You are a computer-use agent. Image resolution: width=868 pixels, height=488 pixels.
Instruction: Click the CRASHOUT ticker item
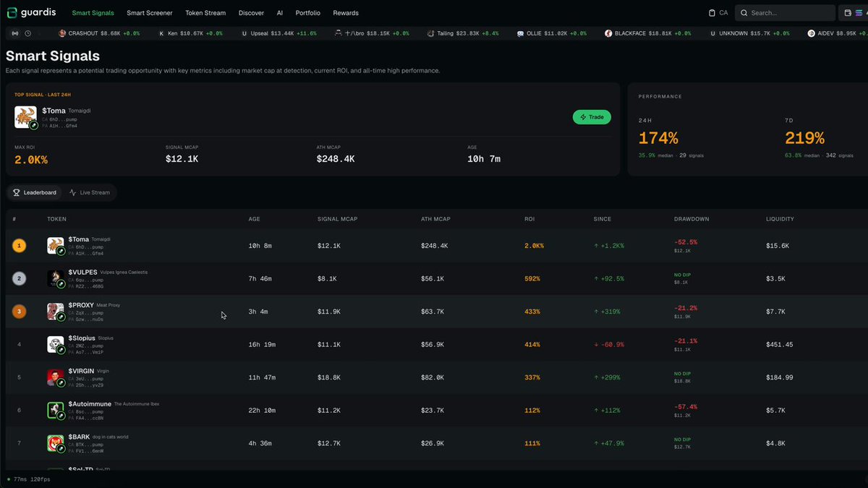click(99, 33)
